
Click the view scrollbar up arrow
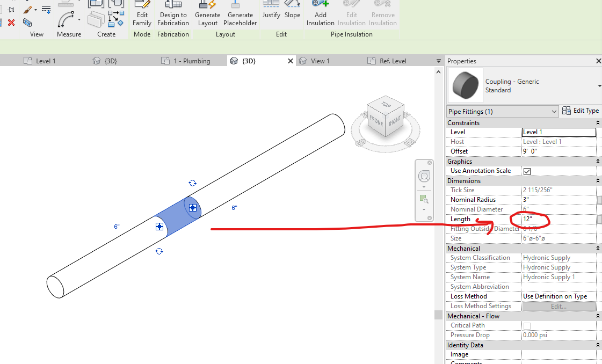click(x=438, y=72)
